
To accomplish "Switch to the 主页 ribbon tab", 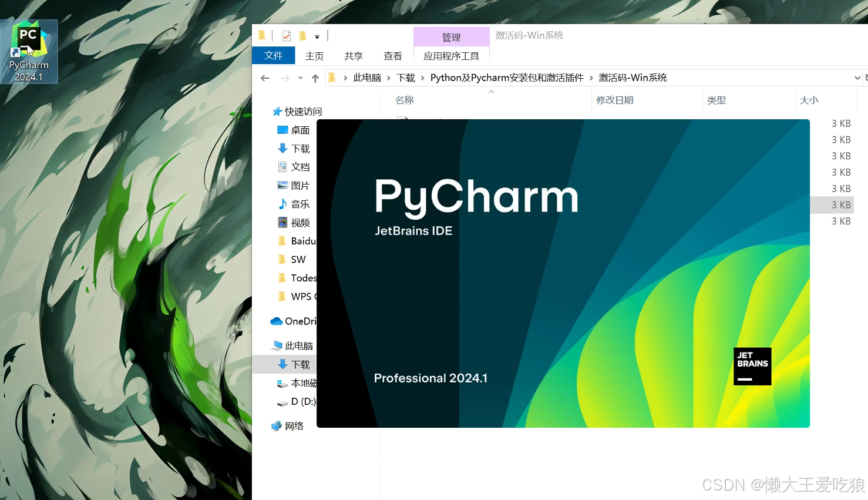I will click(314, 56).
